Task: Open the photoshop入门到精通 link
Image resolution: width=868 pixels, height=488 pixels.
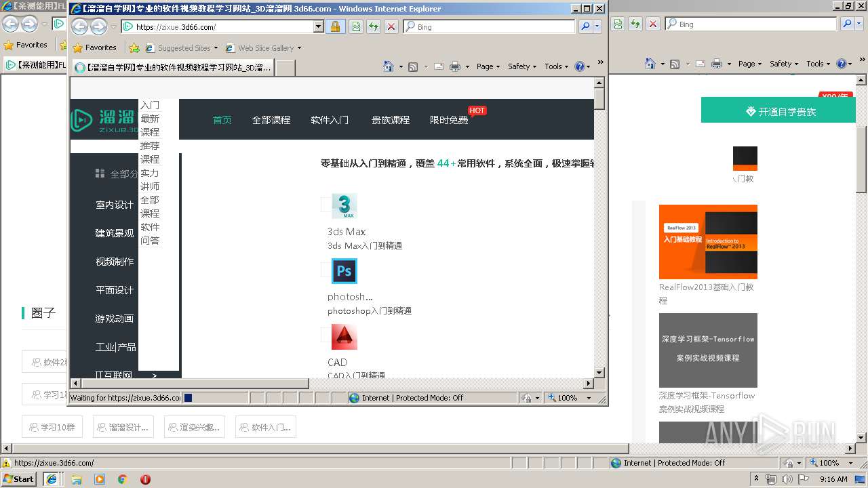Action: tap(370, 311)
